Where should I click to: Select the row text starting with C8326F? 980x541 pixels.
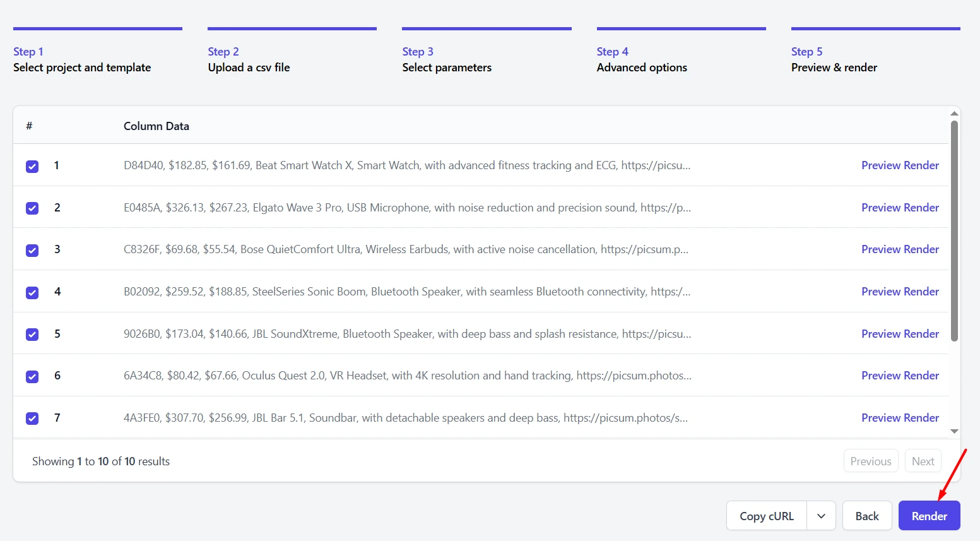(x=406, y=249)
